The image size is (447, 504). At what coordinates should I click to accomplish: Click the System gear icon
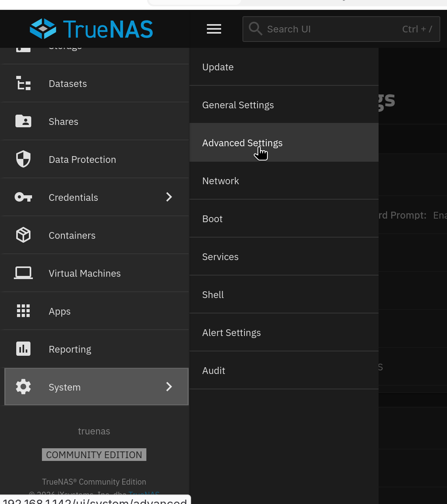23,387
